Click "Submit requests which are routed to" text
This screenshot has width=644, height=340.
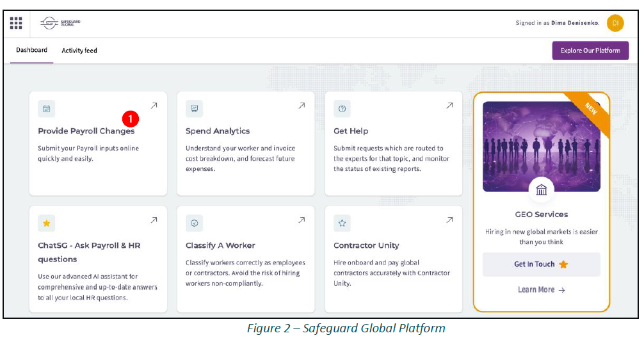[389, 149]
